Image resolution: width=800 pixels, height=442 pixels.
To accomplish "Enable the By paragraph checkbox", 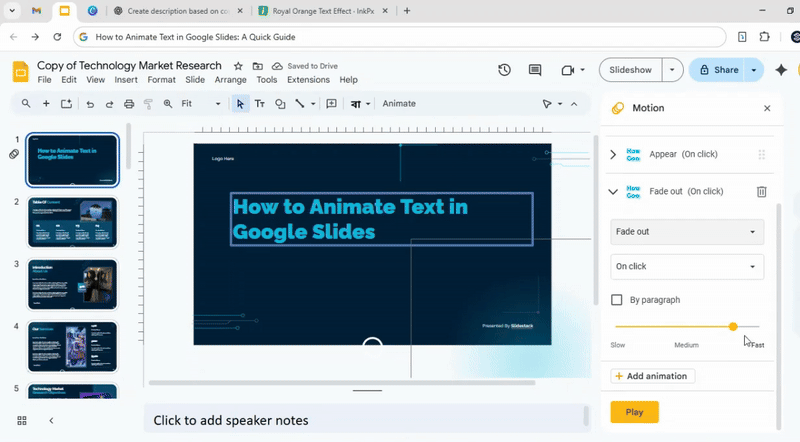I will tap(617, 300).
